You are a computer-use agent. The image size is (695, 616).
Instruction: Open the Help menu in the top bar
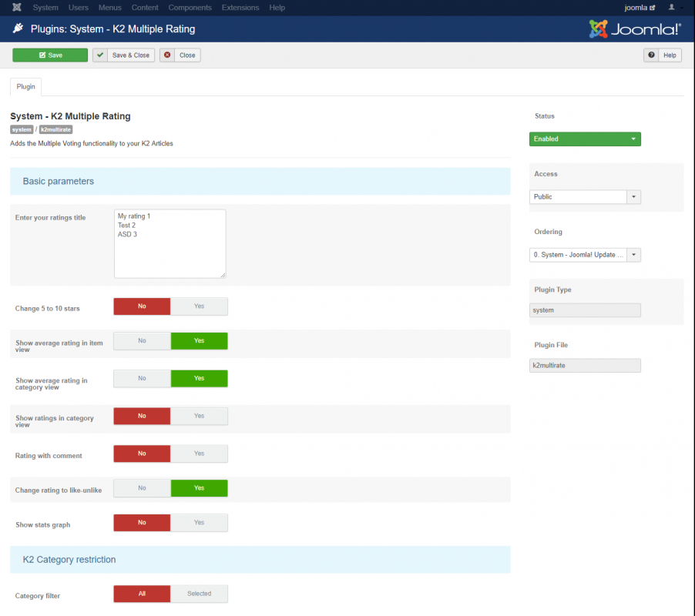(277, 8)
